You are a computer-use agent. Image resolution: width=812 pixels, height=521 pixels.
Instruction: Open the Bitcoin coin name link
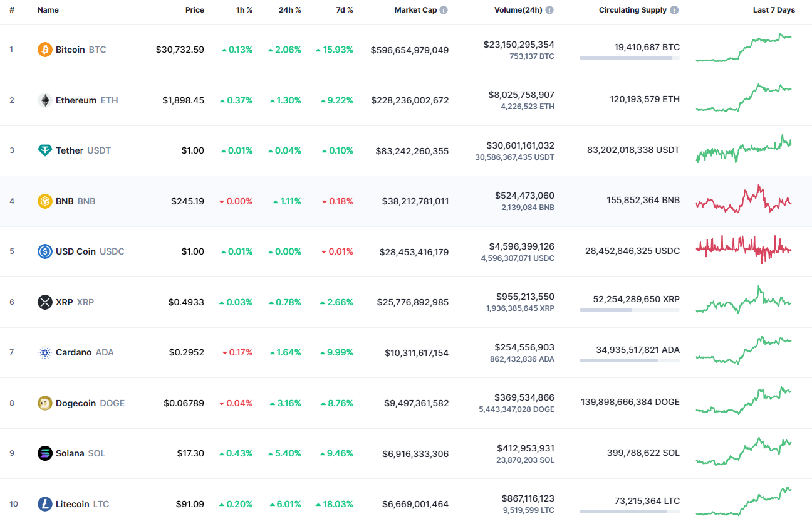pos(70,49)
